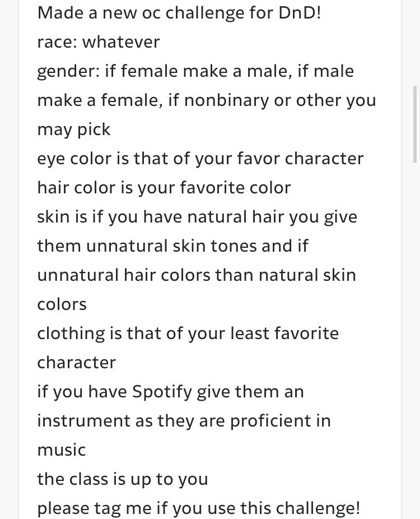Click the "race: whatever" line
This screenshot has width=420, height=519.
point(99,42)
